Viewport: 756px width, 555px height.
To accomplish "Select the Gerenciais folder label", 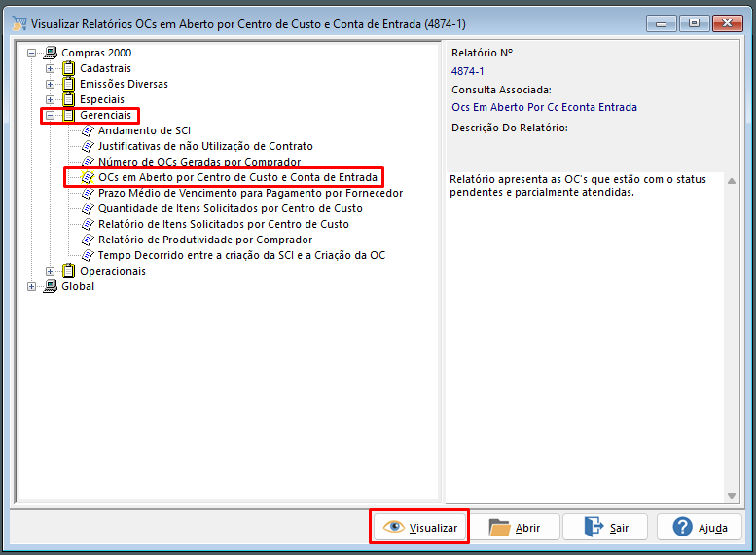I will pyautogui.click(x=106, y=115).
